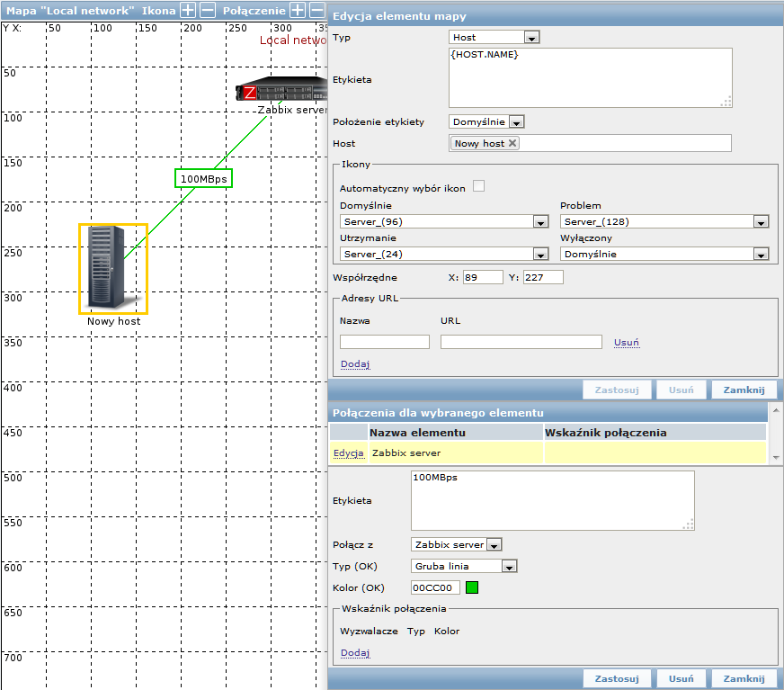Viewport: 784px width, 690px height.
Task: Click the plus icon next to Ikona
Action: point(188,10)
